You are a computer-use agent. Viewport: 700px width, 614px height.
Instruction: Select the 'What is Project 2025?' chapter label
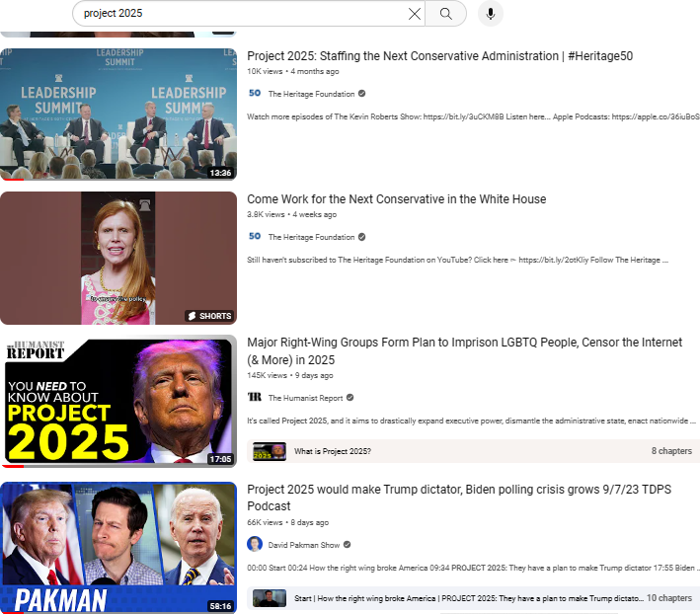pos(333,451)
